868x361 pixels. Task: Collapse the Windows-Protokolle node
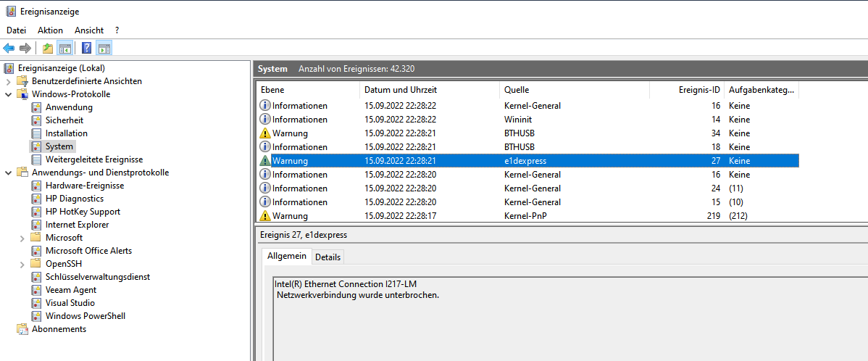click(8, 94)
